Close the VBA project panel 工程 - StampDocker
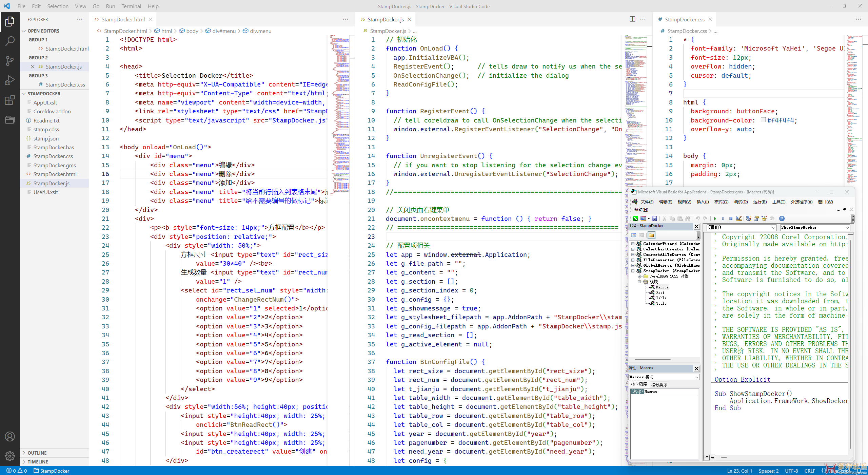868x475 pixels. pyautogui.click(x=696, y=226)
